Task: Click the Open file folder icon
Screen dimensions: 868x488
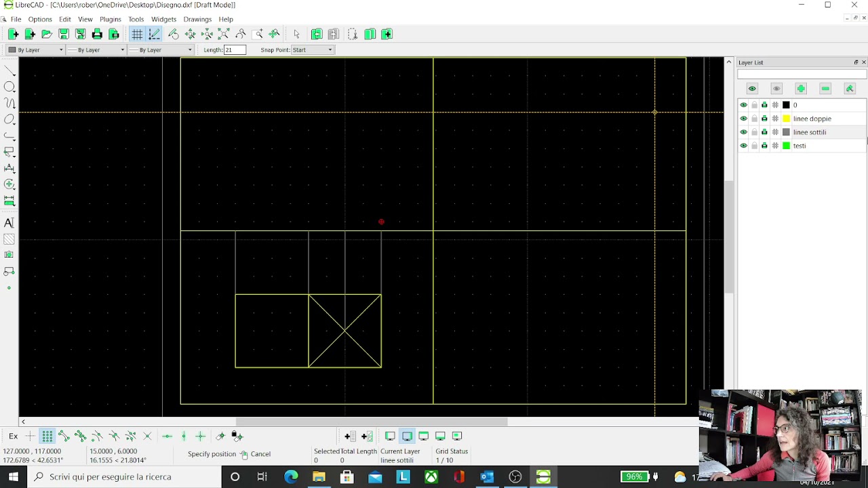Action: tap(47, 34)
